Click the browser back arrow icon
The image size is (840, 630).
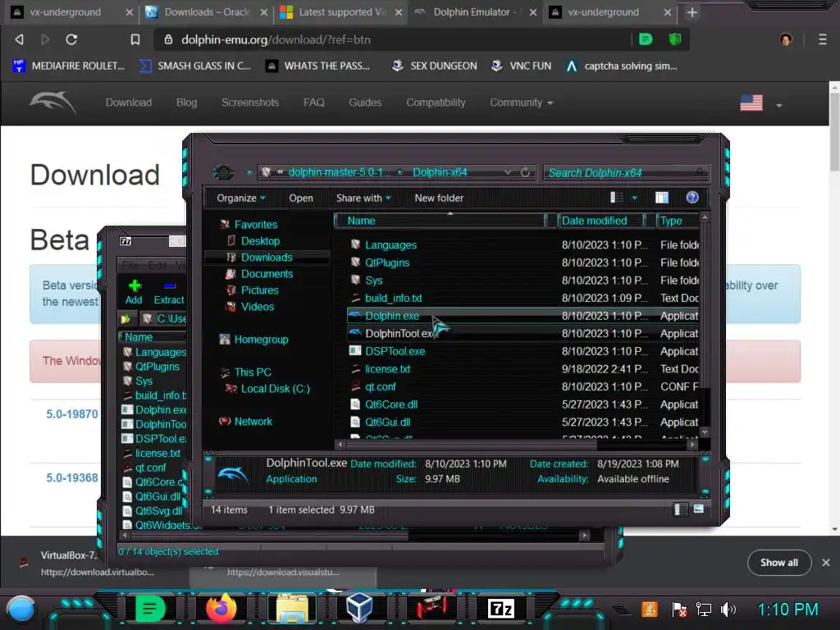(x=20, y=39)
